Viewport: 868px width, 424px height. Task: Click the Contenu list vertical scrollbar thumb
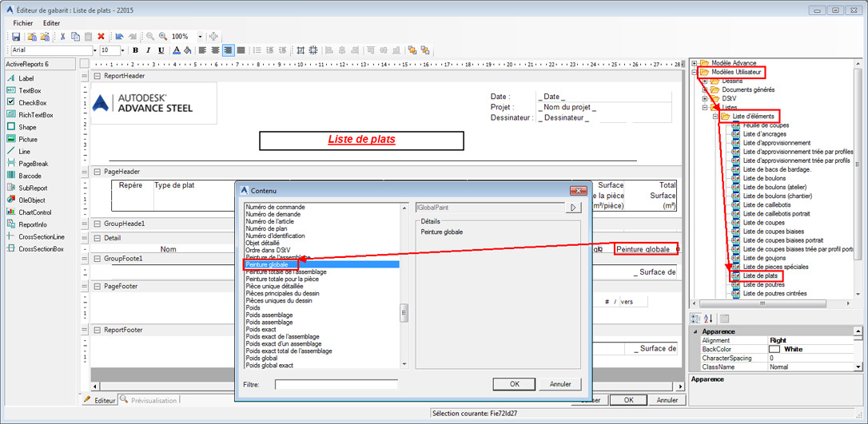click(404, 312)
